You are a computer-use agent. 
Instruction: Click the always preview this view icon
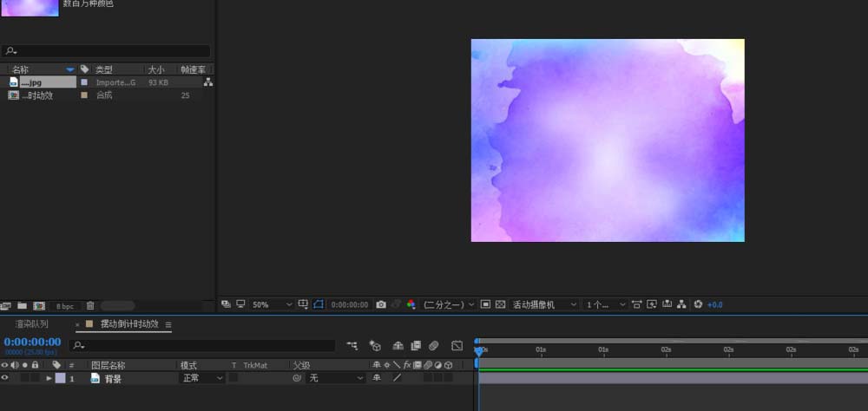coord(226,304)
